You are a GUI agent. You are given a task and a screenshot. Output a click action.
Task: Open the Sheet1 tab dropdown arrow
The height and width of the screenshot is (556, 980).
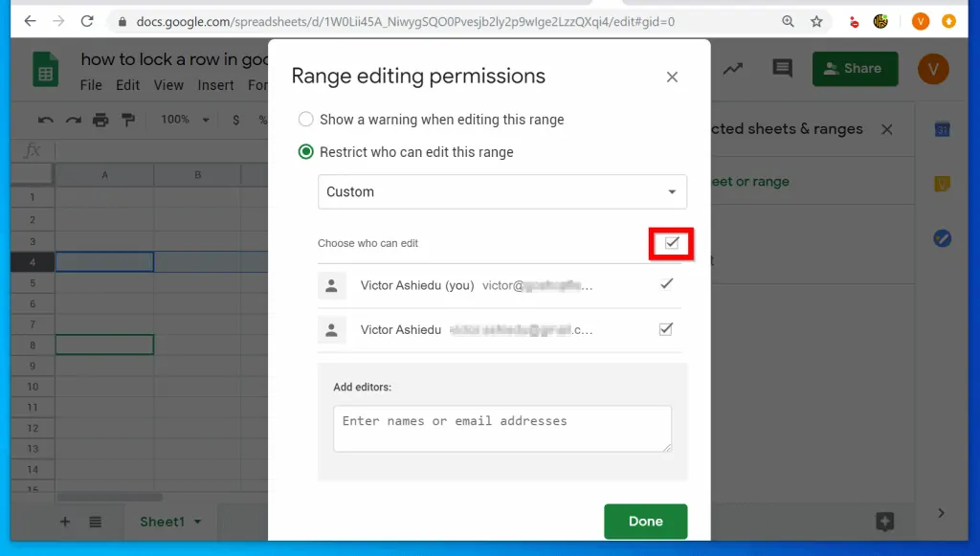198,522
